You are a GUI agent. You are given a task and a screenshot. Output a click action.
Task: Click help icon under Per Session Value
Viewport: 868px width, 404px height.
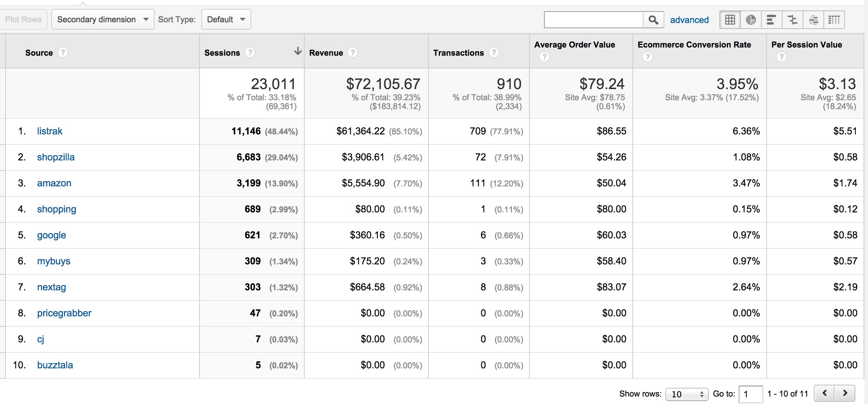click(781, 57)
